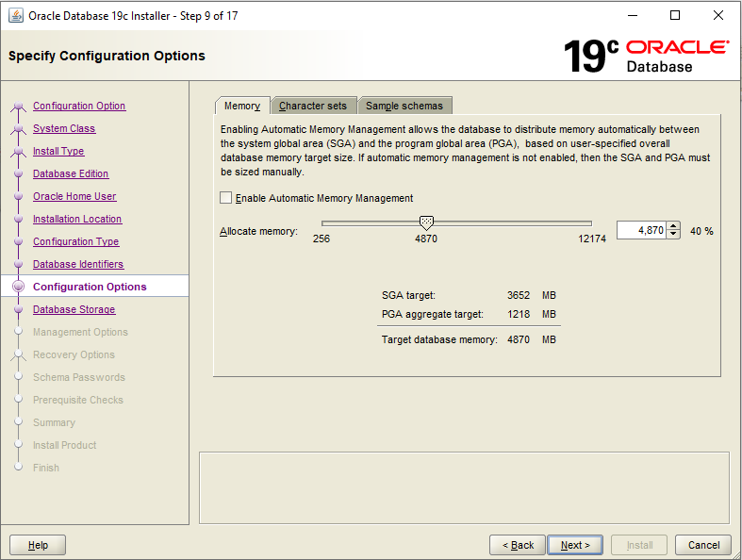
Task: Click the Configuration Option step bullet icon
Action: [19, 106]
